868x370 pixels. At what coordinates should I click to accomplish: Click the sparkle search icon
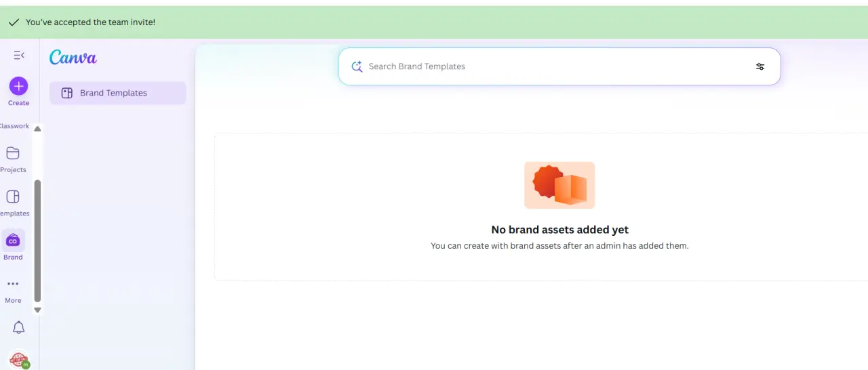tap(357, 66)
